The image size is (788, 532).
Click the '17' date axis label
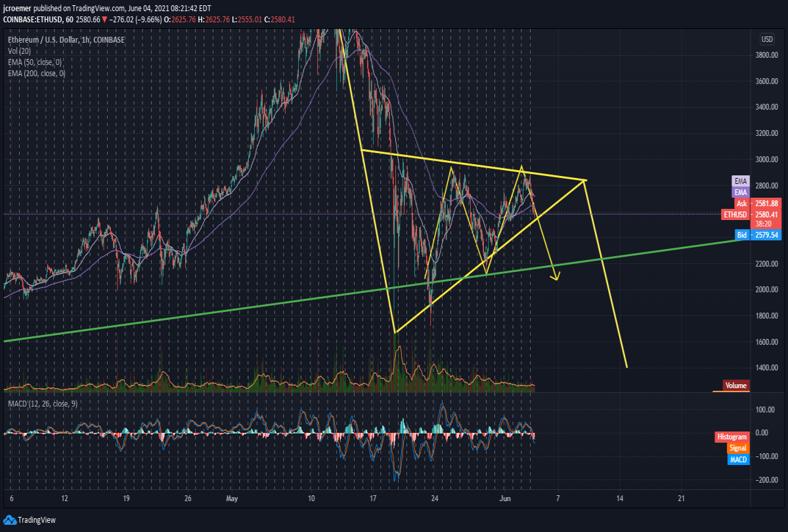[372, 499]
